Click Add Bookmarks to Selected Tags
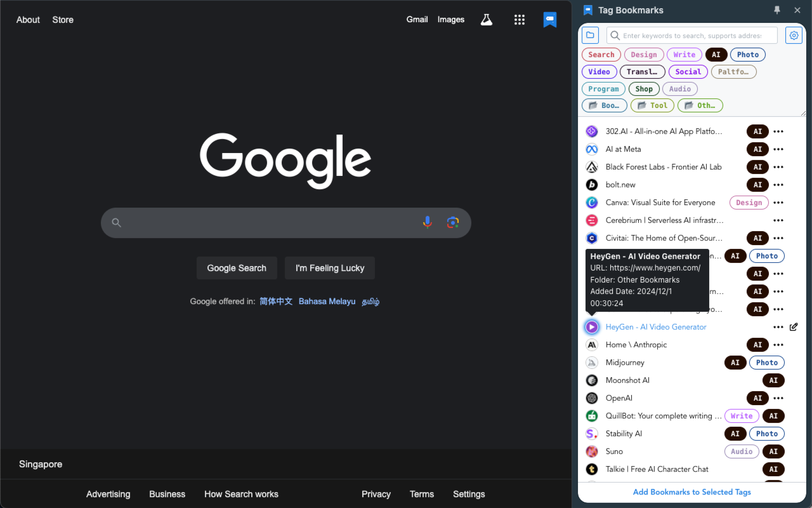 click(x=691, y=491)
